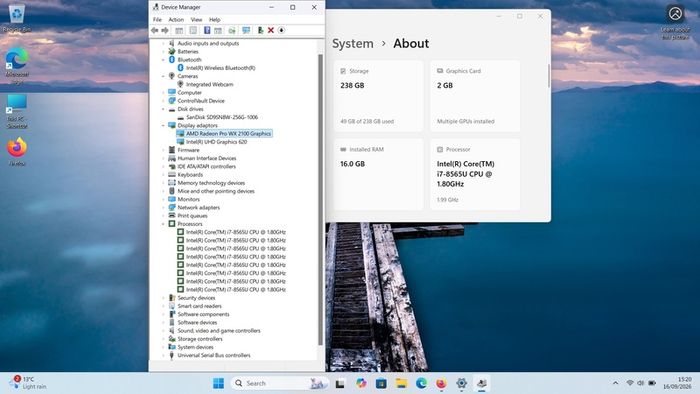Open Copilot from the taskbar

click(x=361, y=383)
